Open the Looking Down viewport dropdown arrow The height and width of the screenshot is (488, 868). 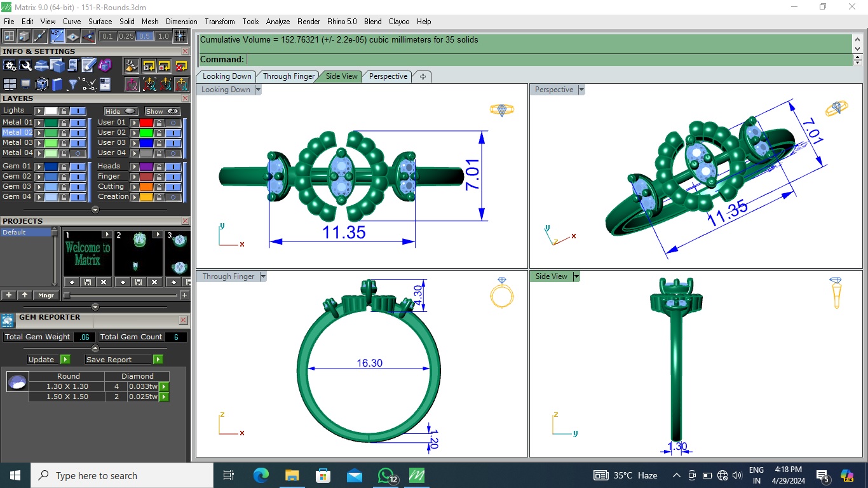(258, 90)
